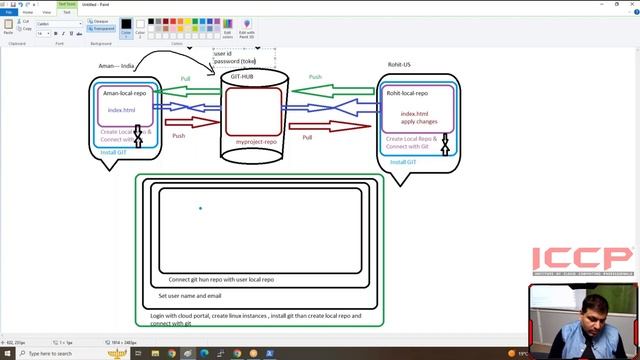Pick the dark red palette color
The height and width of the screenshot is (360, 640).
[166, 21]
